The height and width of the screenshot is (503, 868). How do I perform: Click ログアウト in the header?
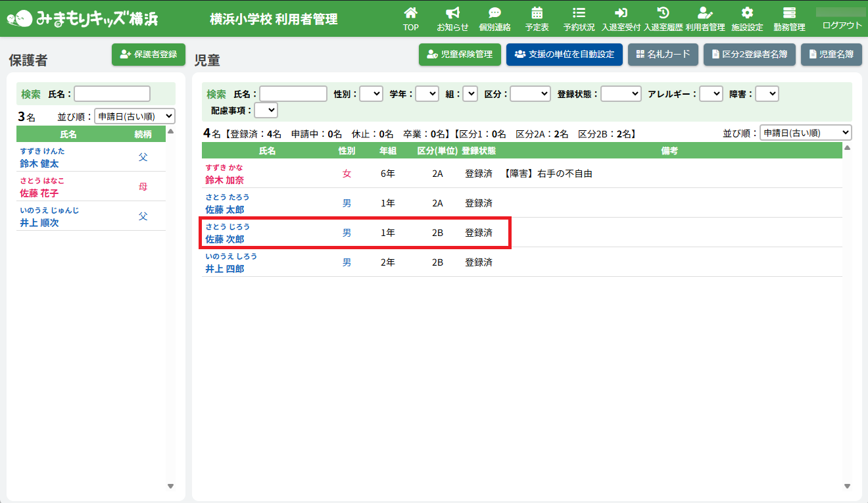click(x=842, y=26)
